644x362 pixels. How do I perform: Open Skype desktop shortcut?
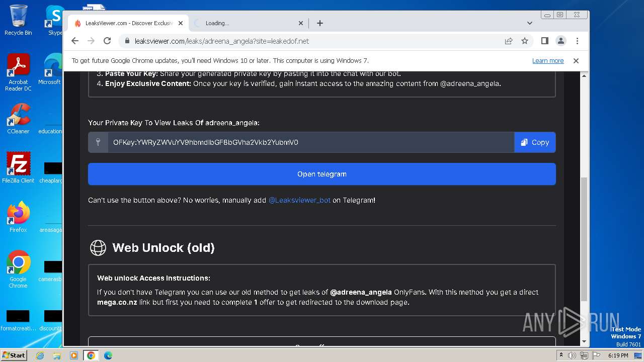[x=54, y=20]
